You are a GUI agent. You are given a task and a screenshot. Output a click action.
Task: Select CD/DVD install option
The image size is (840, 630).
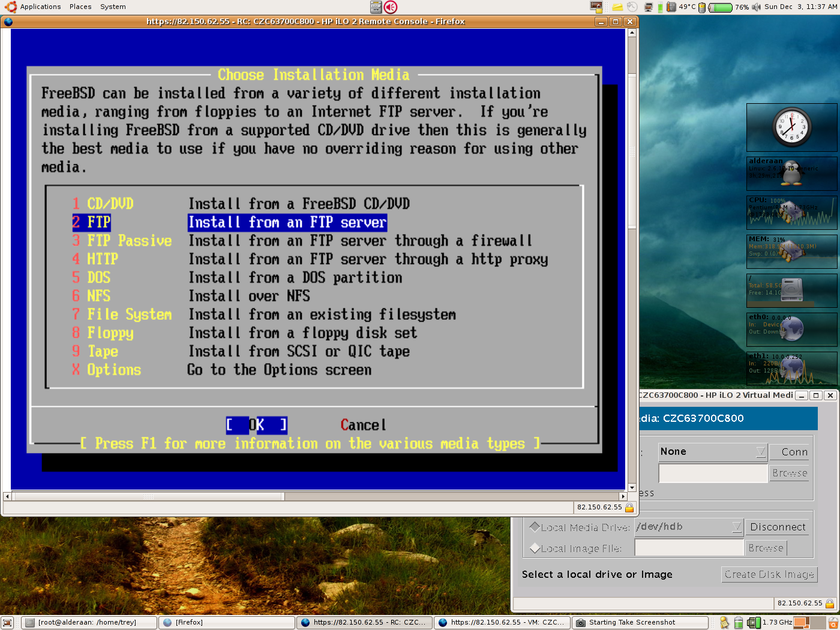241,203
